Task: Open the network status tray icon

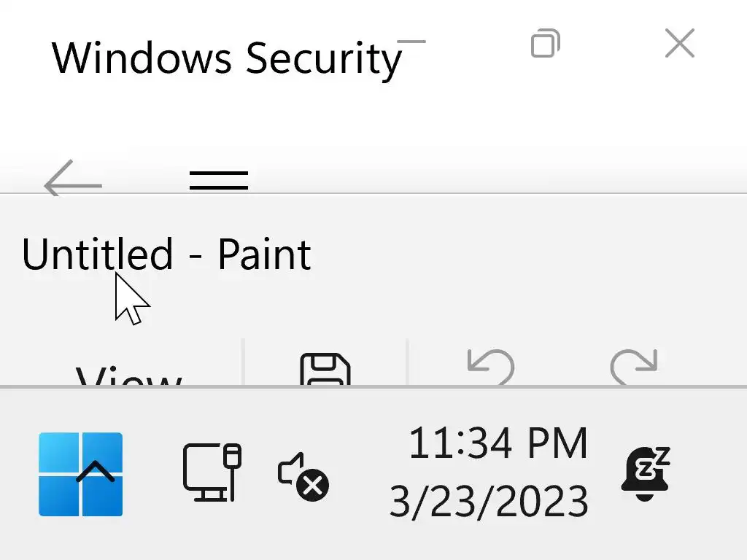Action: click(212, 472)
